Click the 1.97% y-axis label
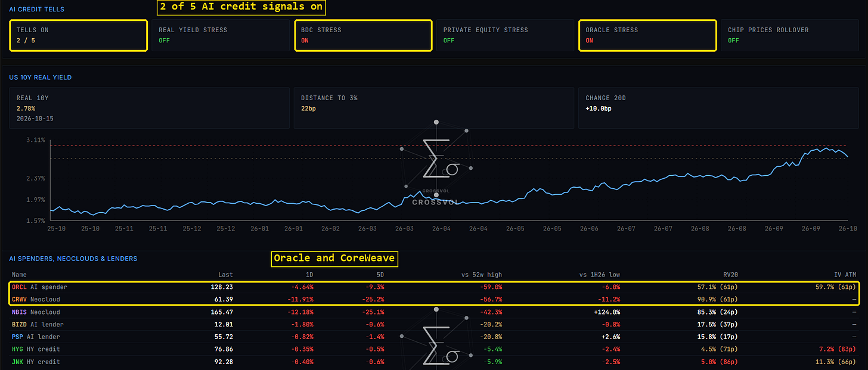Screen dimensions: 868x370 [36, 199]
